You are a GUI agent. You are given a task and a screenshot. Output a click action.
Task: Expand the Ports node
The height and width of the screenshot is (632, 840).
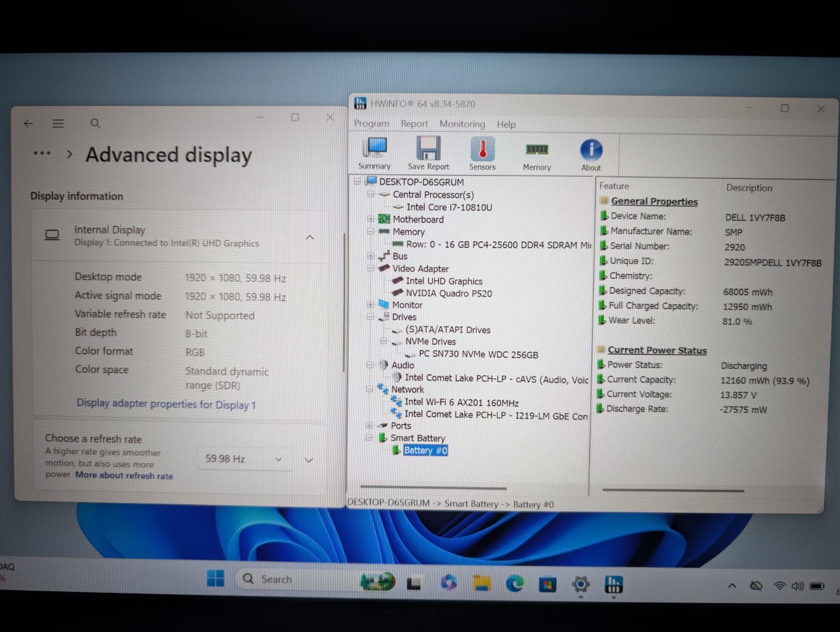coord(370,425)
